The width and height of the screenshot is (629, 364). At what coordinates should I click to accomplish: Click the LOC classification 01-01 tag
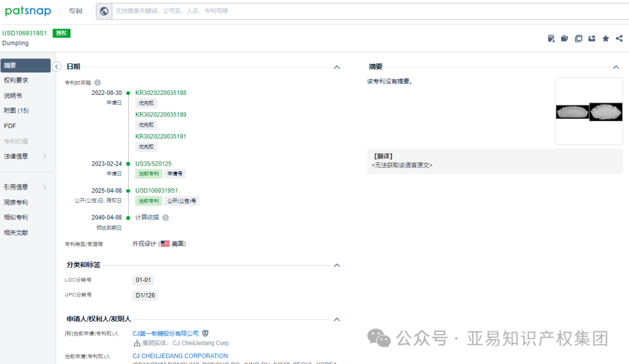click(x=143, y=280)
